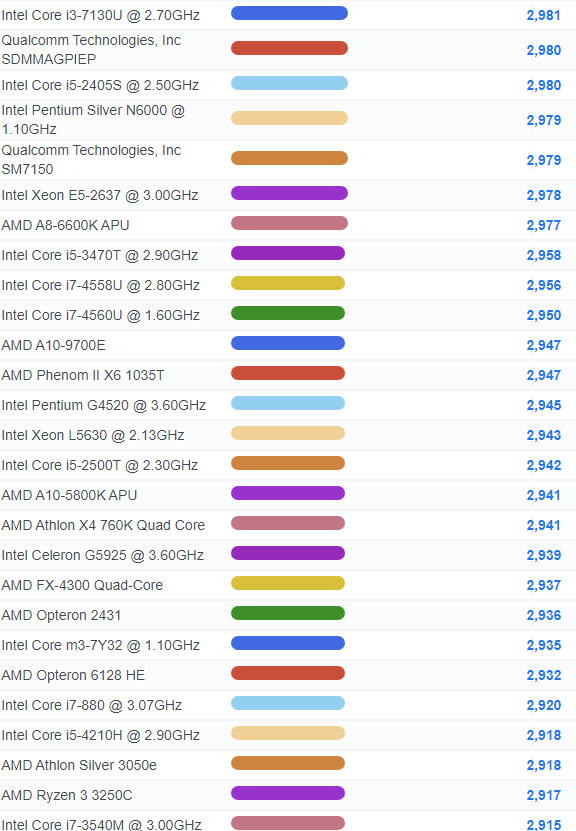
Task: Click the red bar for Qualcomm SDMMAGPIEP
Action: [289, 48]
